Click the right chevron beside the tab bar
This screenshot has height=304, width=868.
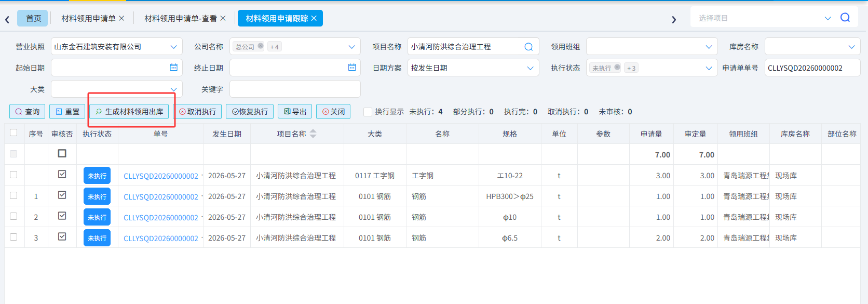pyautogui.click(x=674, y=20)
